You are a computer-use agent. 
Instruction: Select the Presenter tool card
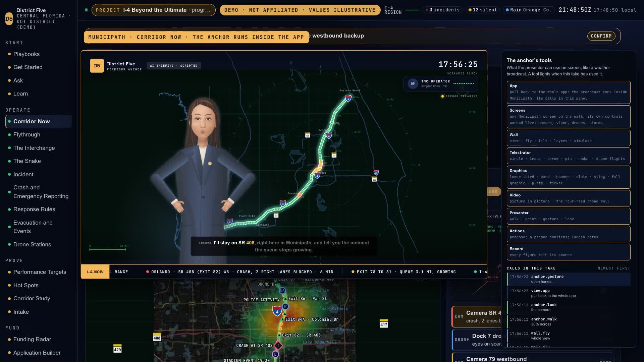568,216
